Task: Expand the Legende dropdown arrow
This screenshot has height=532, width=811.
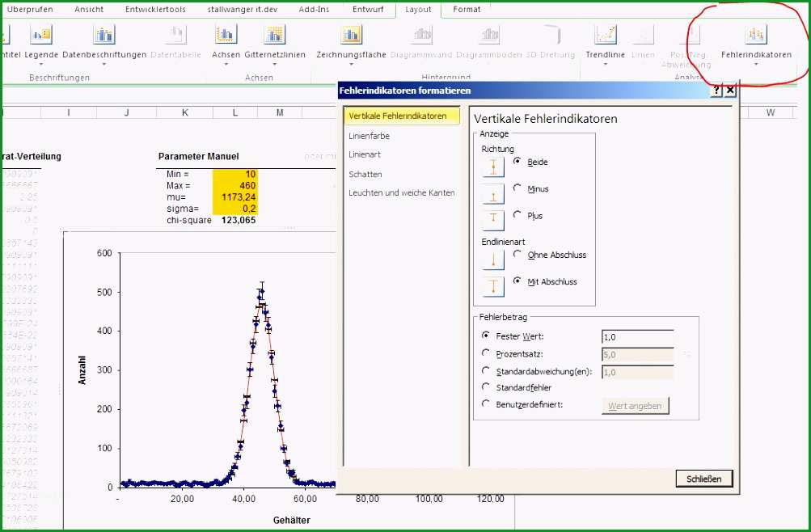Action: [41, 65]
